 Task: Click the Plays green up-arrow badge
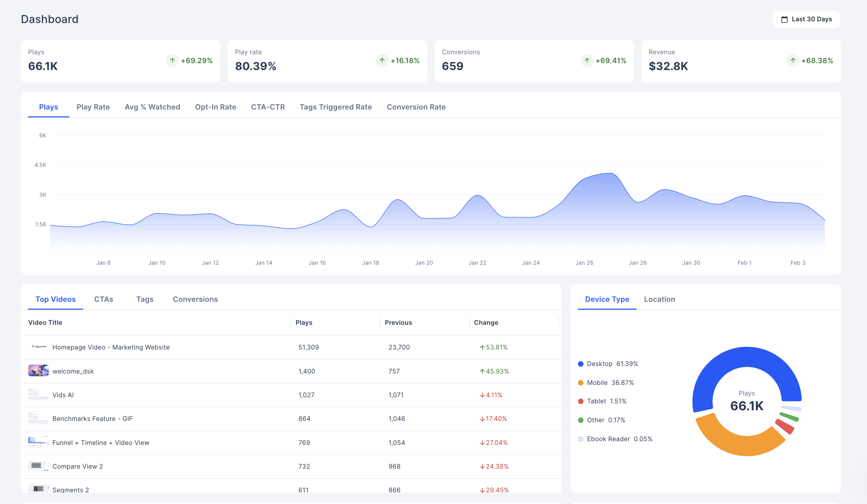tap(172, 60)
